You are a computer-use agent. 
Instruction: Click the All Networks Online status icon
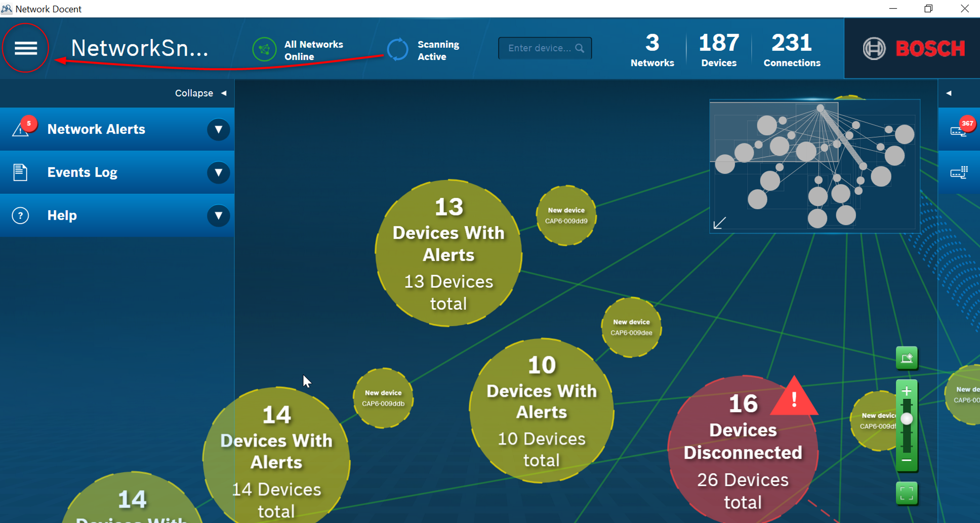[264, 50]
